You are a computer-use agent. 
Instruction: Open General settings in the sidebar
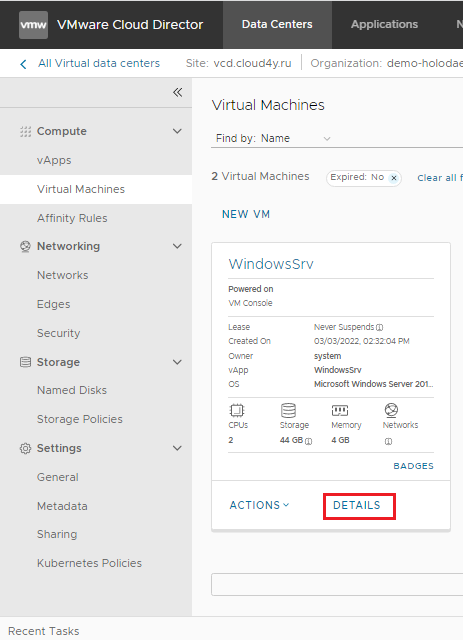click(58, 478)
